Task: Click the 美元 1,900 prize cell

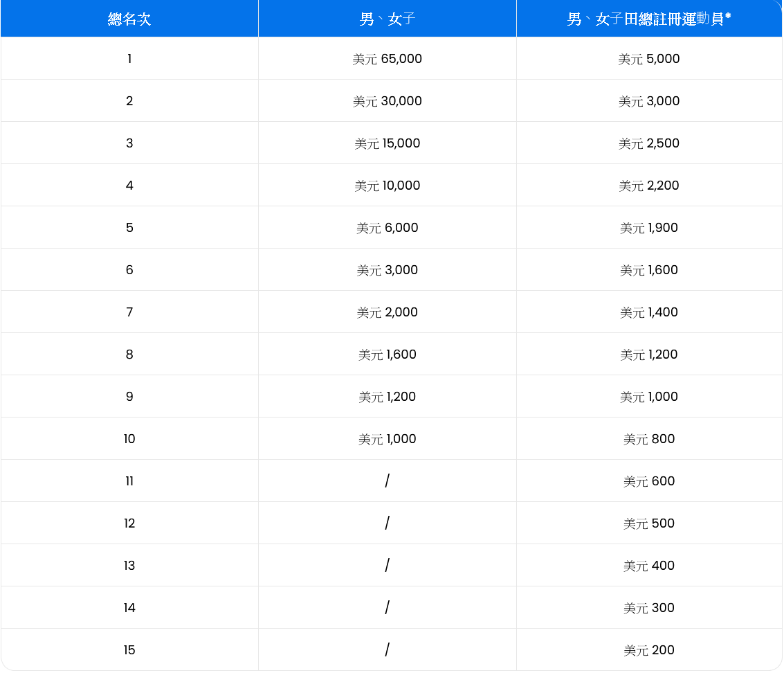Action: point(649,227)
